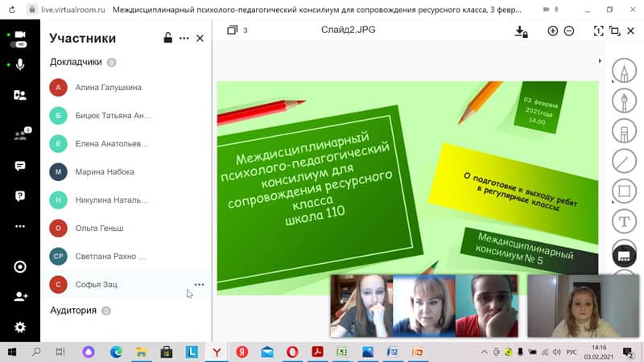
Task: Zoom out on the slide with minus icon
Action: coord(569,31)
